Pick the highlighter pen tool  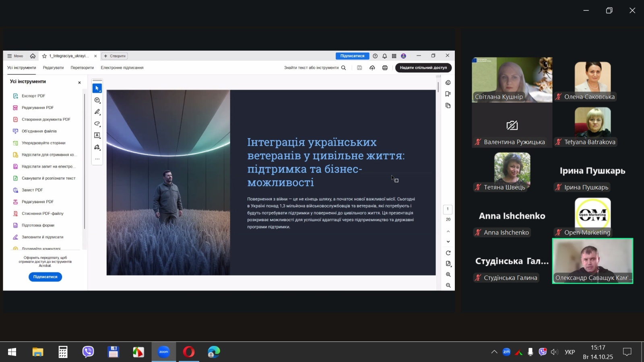[x=97, y=112]
